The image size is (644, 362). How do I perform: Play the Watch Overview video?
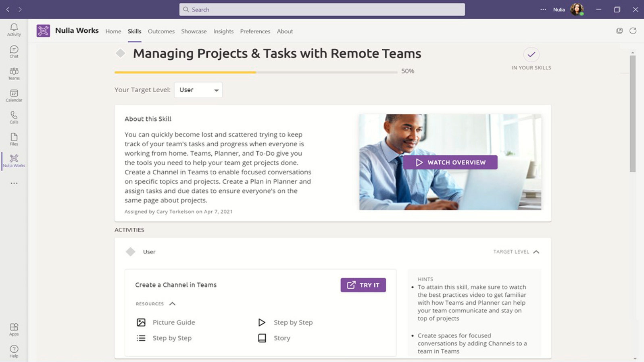point(450,162)
